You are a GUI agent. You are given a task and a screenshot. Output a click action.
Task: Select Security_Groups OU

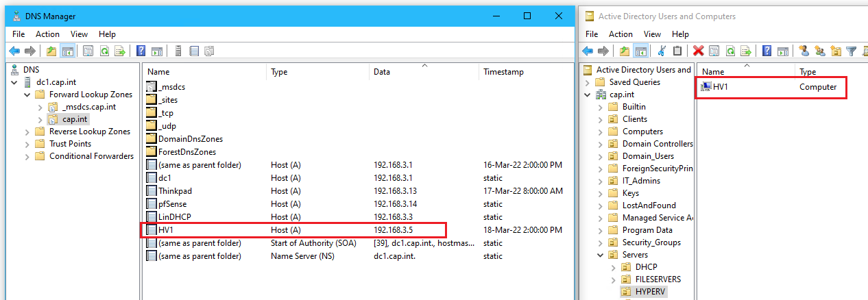click(644, 242)
